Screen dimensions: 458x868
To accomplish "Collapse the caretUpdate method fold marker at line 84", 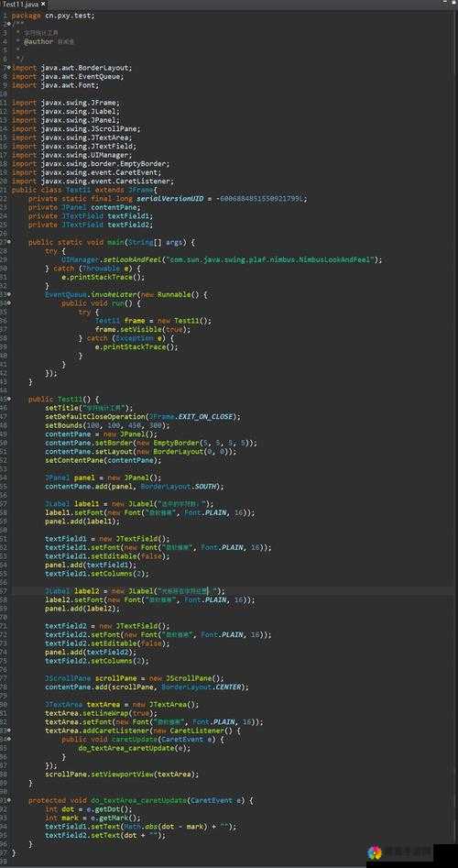I will point(9,739).
